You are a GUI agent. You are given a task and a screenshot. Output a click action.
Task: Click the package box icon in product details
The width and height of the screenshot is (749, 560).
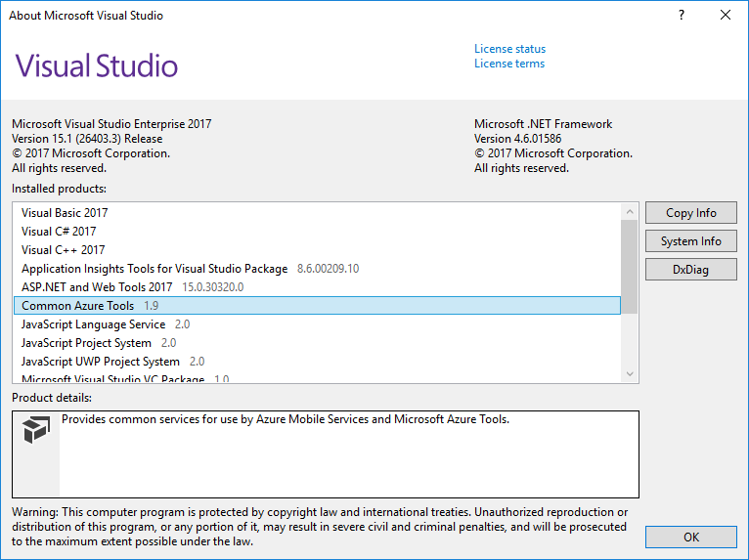(x=36, y=430)
